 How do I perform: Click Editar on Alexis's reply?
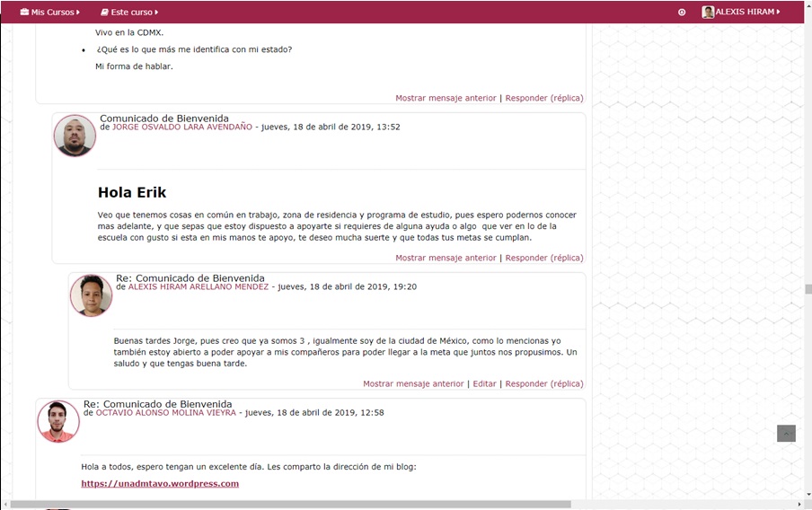coord(484,383)
